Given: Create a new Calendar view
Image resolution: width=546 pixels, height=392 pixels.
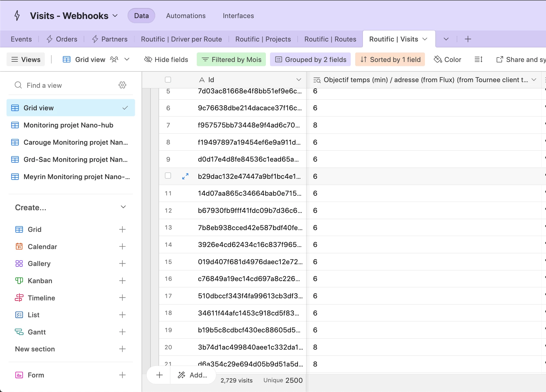Looking at the screenshot, I should pyautogui.click(x=123, y=246).
